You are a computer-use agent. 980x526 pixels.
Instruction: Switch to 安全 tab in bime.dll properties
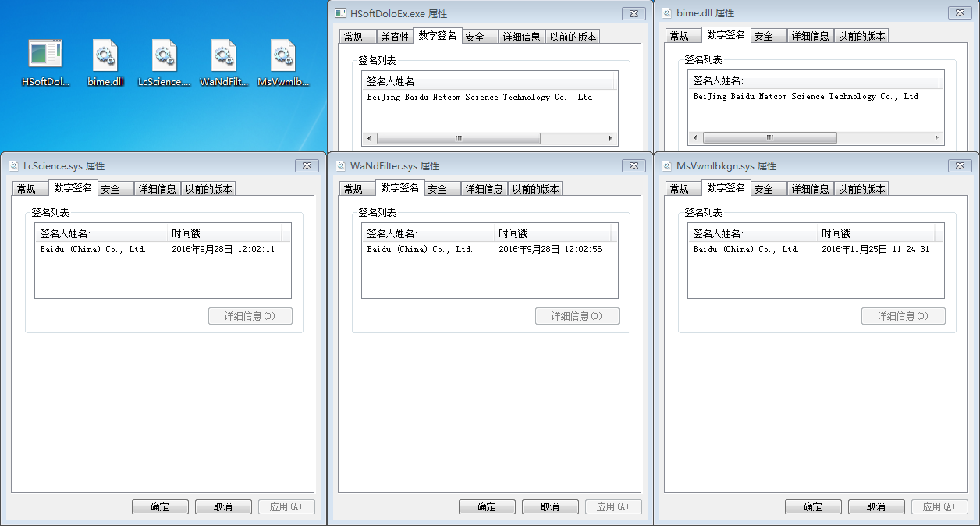[x=764, y=37]
